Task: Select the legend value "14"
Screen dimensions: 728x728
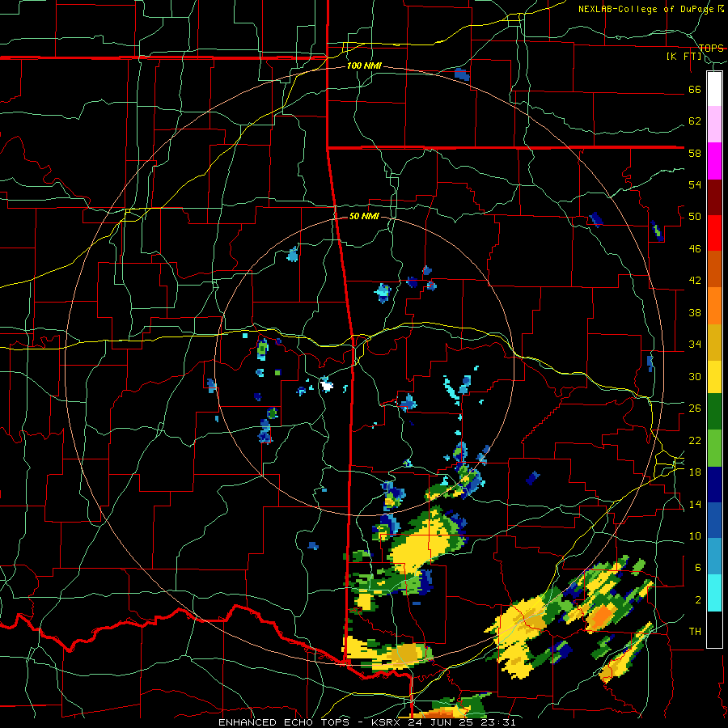Action: pos(695,504)
